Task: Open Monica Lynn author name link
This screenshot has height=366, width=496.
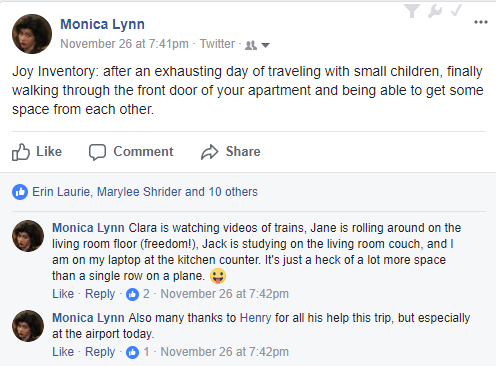Action: pyautogui.click(x=102, y=24)
